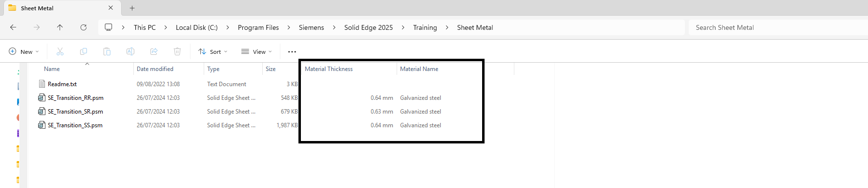This screenshot has height=188, width=868.
Task: Click the Cut scissors icon
Action: click(x=60, y=51)
